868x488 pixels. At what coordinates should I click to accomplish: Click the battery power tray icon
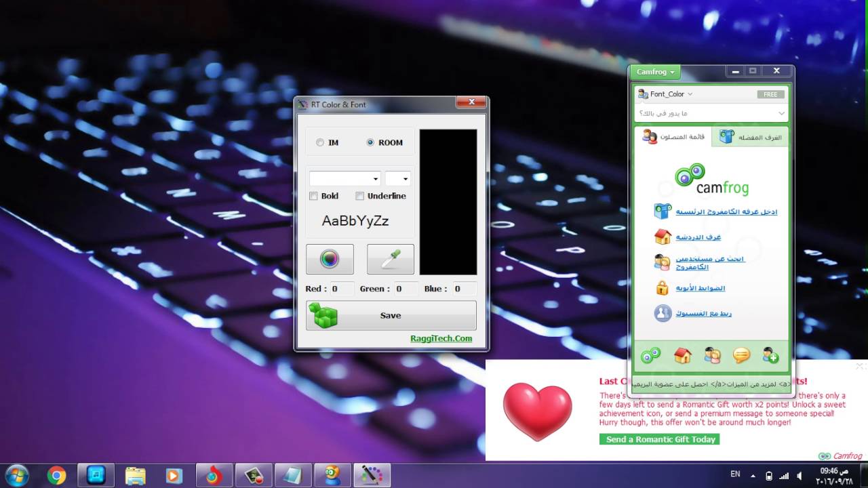click(x=768, y=476)
